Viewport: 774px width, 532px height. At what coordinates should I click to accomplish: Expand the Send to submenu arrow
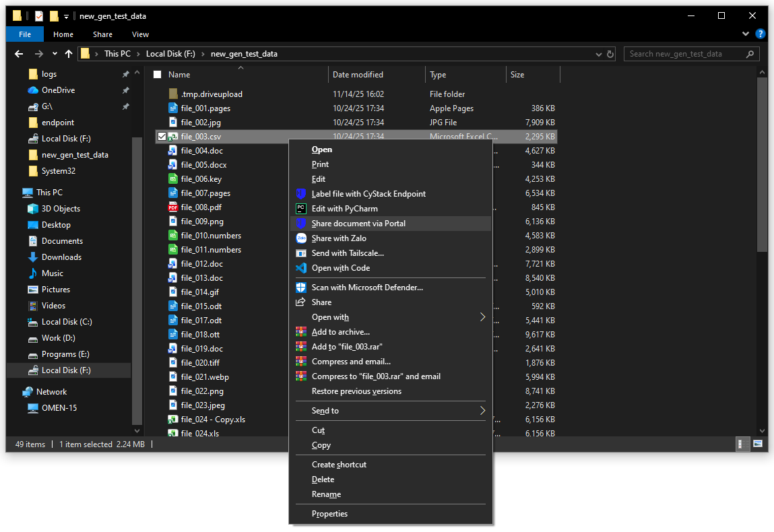(482, 411)
